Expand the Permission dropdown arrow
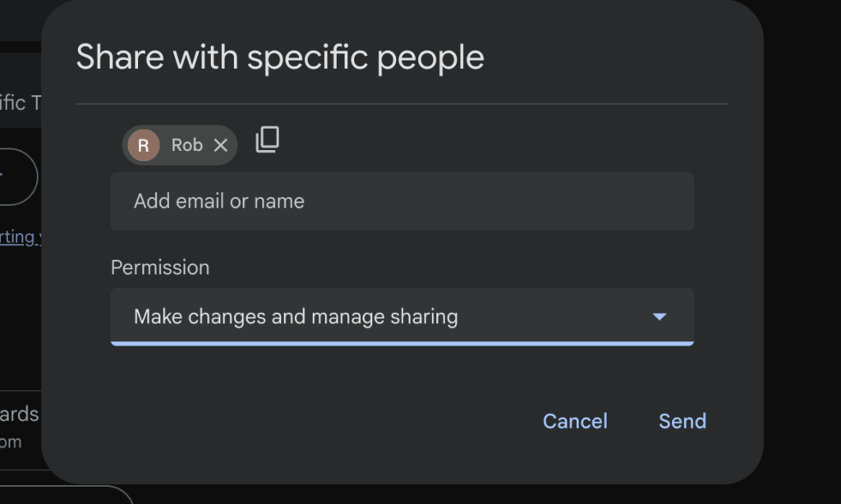Screen dimensions: 841x504 pyautogui.click(x=659, y=317)
